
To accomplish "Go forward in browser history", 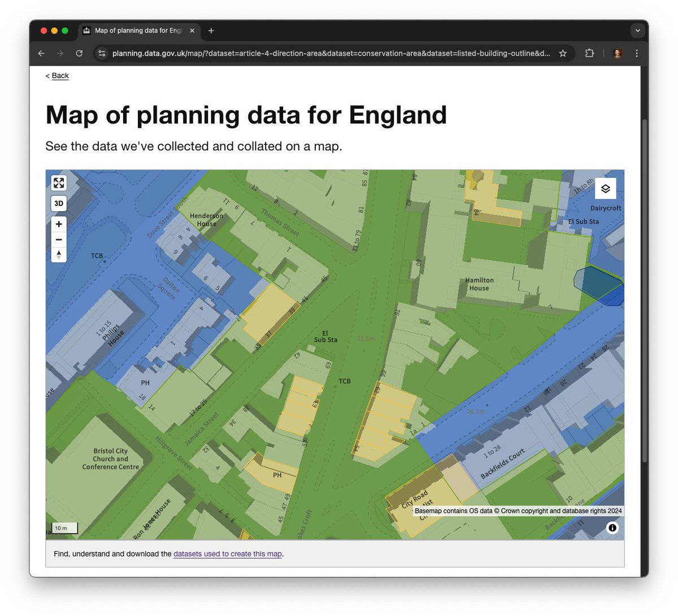I will click(x=60, y=53).
